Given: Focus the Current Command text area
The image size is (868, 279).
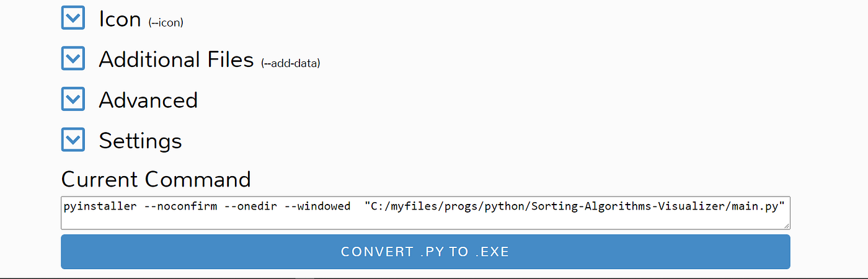Looking at the screenshot, I should pos(425,219).
